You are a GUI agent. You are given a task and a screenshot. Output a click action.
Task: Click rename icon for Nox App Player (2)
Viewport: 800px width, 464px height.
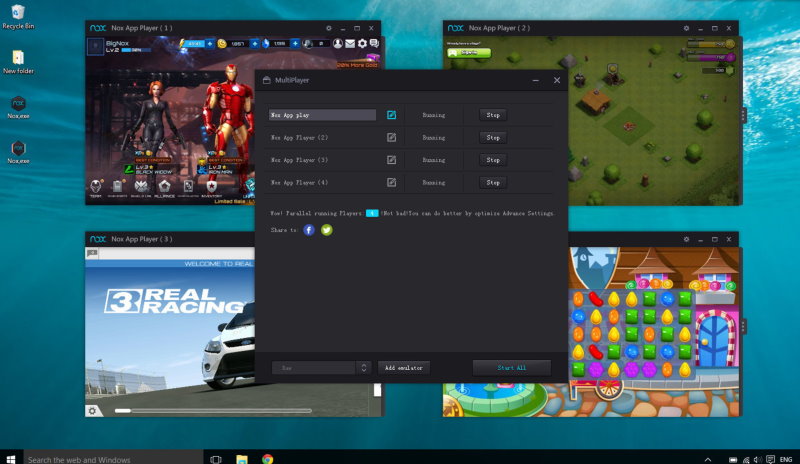[x=391, y=137]
